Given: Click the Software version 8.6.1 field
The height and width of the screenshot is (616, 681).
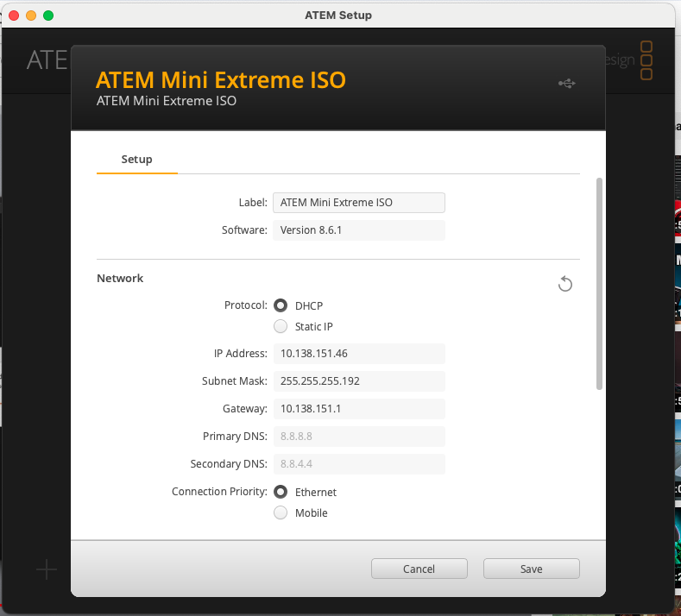Looking at the screenshot, I should [359, 230].
